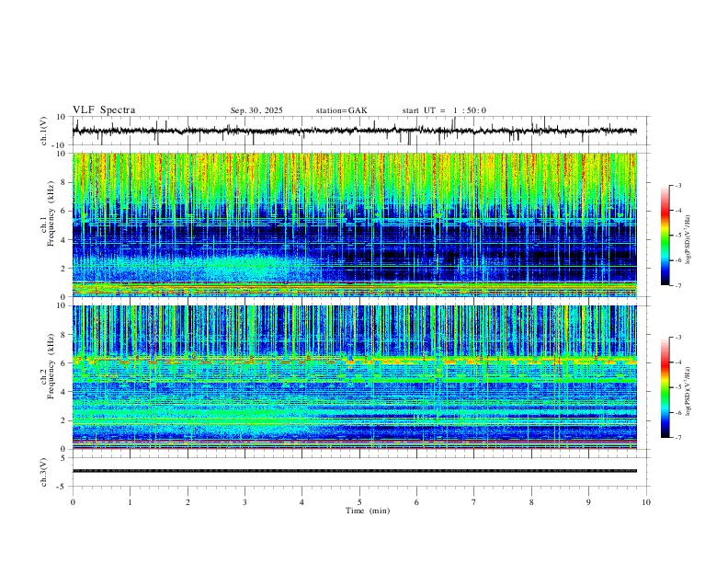Click the ch.3 flat black voltage trace
This screenshot has width=728, height=563.
point(354,471)
